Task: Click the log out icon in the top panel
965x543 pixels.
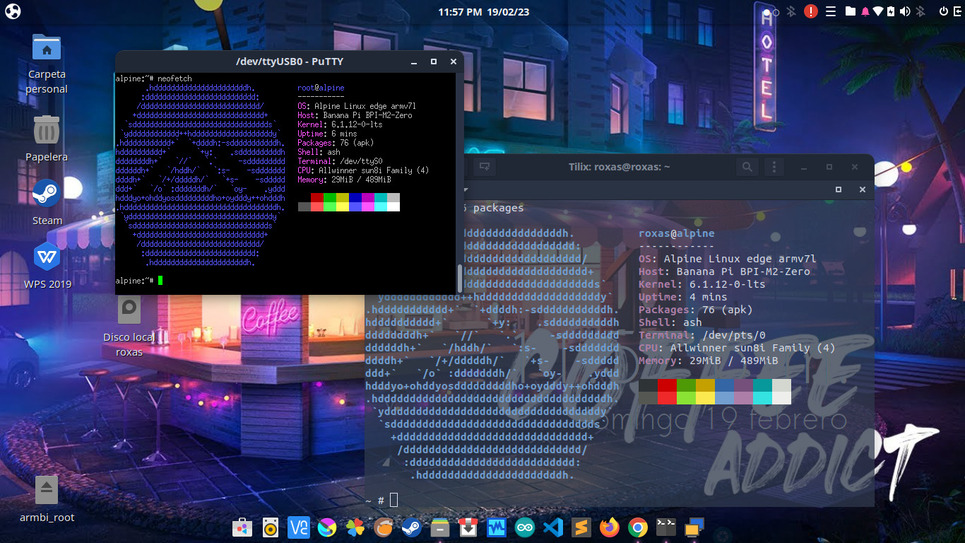Action: tap(958, 11)
